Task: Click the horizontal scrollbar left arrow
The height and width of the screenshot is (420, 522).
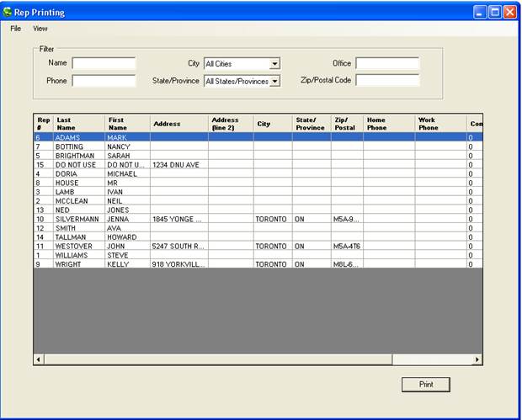Action: click(38, 359)
